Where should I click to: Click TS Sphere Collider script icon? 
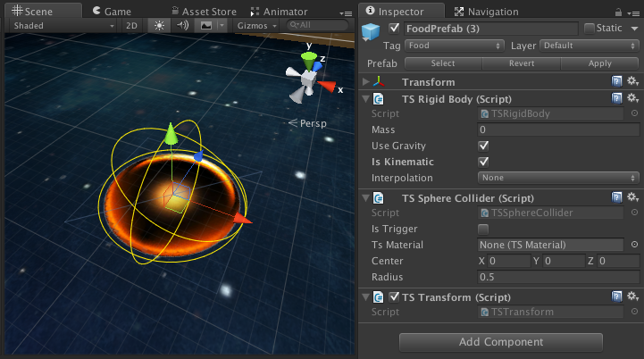click(378, 198)
